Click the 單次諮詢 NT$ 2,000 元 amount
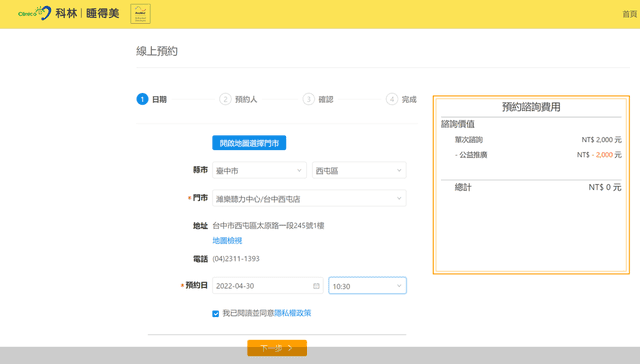The image size is (640, 364). click(x=602, y=140)
